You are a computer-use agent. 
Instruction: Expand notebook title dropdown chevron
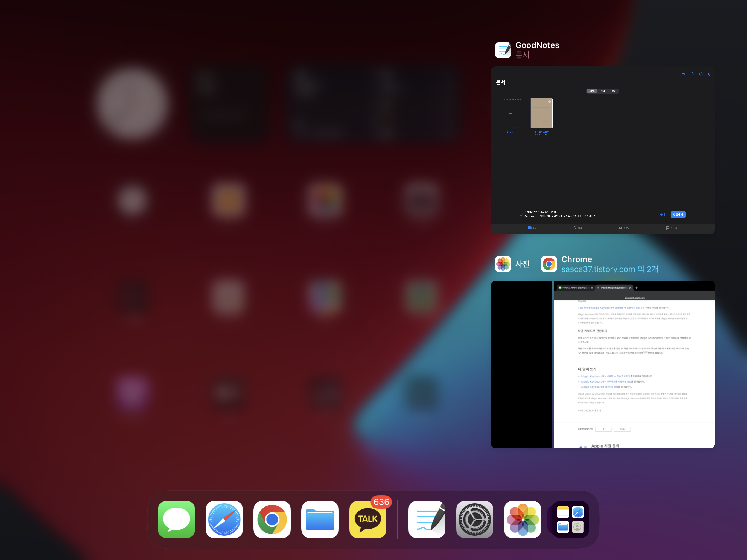click(551, 132)
